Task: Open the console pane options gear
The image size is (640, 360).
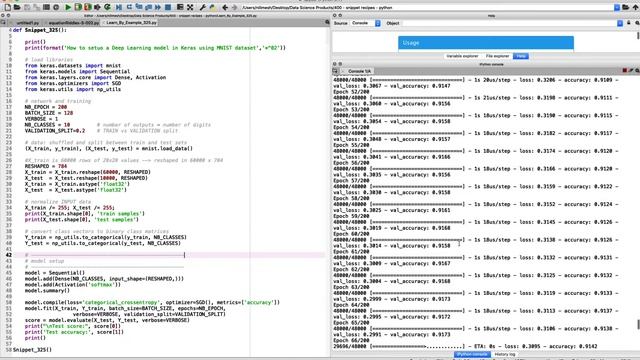Action: [637, 71]
